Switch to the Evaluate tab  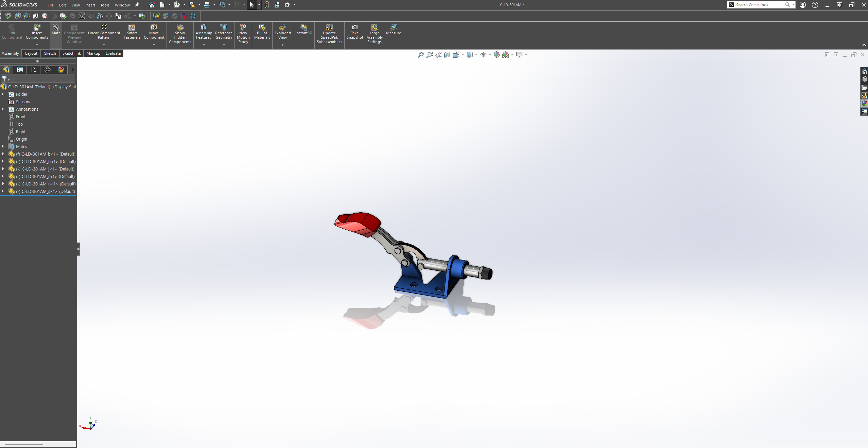click(x=113, y=53)
